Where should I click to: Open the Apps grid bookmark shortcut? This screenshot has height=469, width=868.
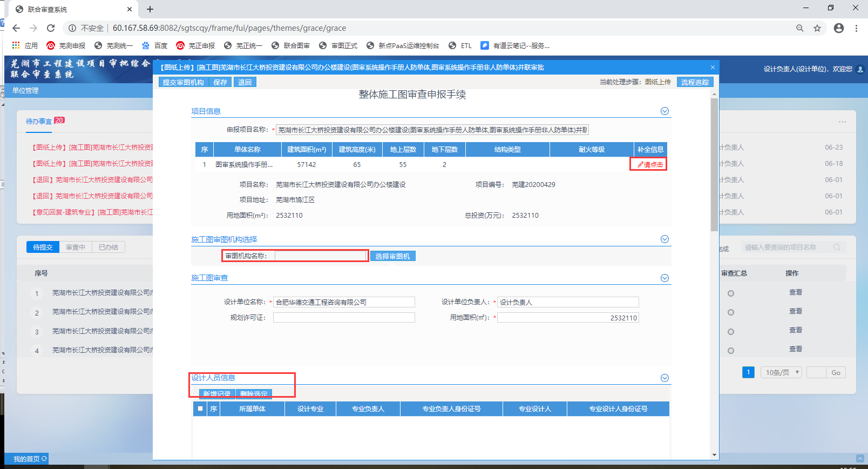pyautogui.click(x=24, y=46)
